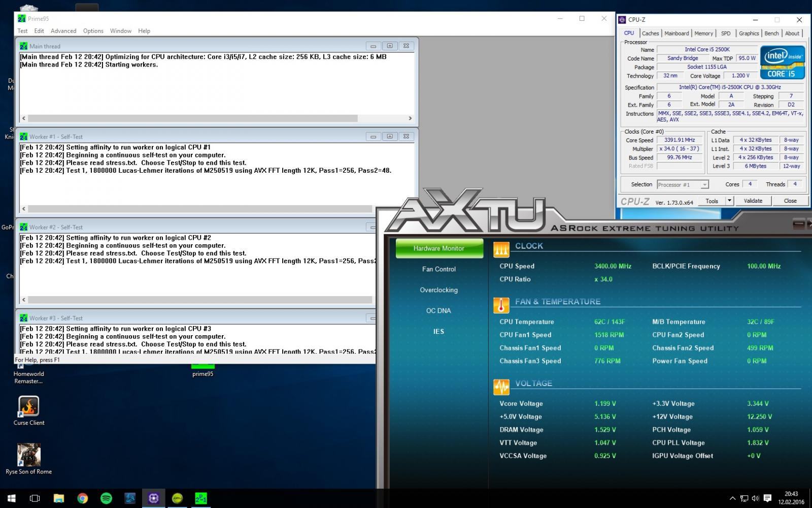Switch to CPU-Z Caches tab

tap(650, 34)
